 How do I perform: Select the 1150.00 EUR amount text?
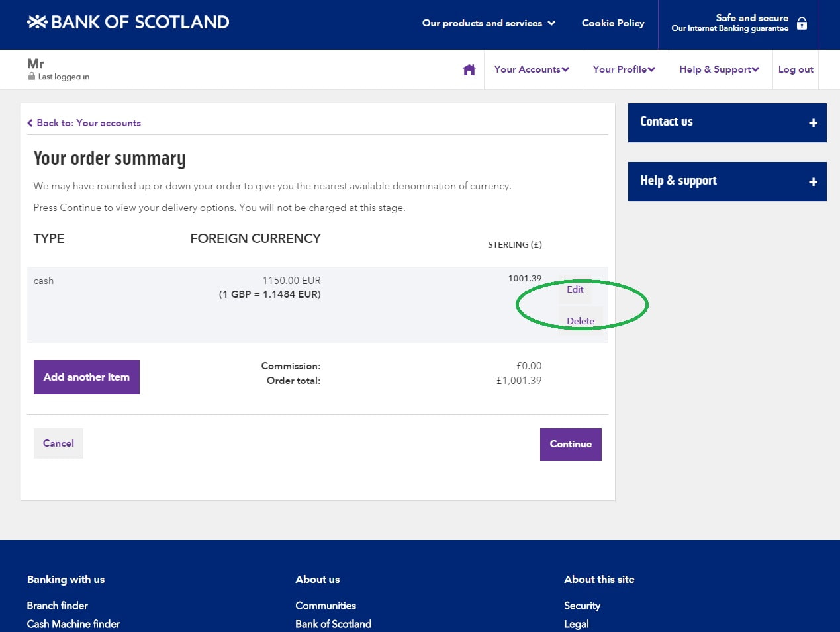pyautogui.click(x=291, y=281)
